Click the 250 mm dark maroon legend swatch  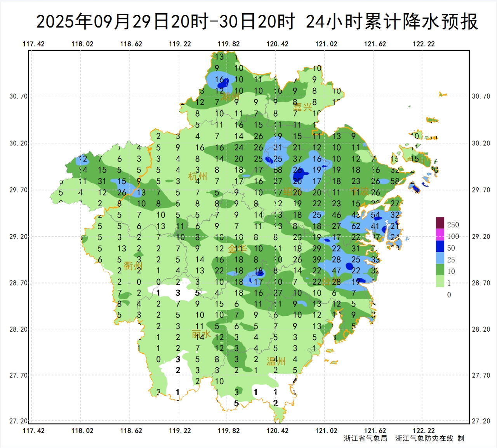coord(440,223)
